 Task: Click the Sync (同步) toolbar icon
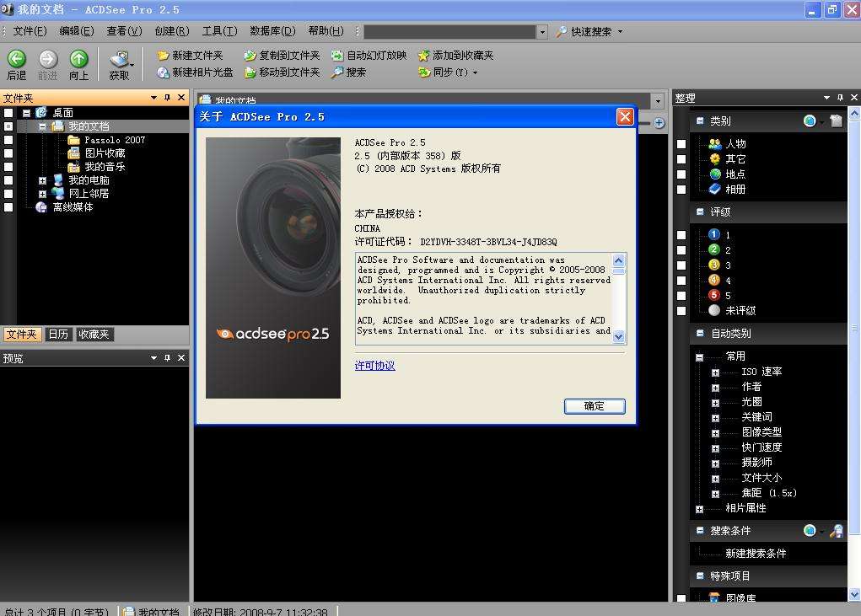(423, 72)
